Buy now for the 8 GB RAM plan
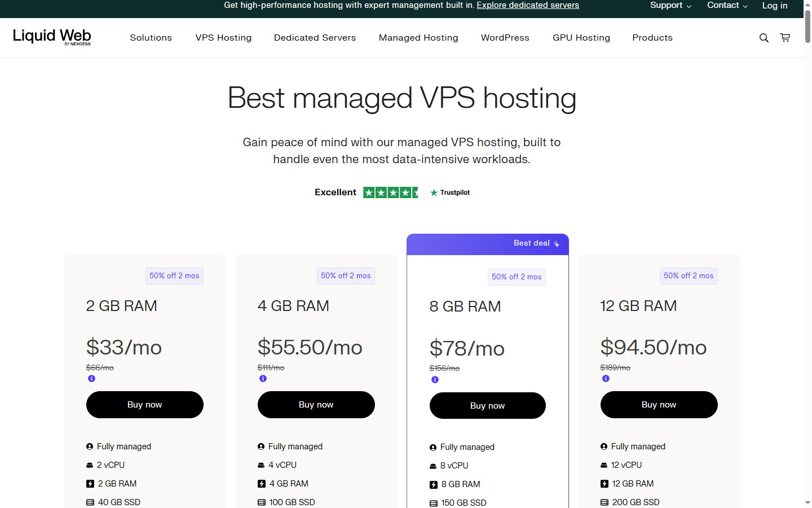This screenshot has height=508, width=812. click(488, 406)
